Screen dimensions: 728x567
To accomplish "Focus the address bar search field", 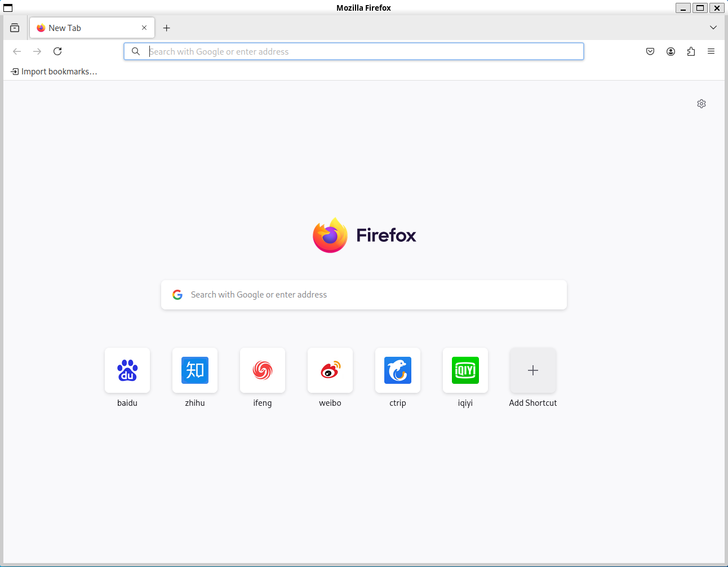I will point(354,51).
